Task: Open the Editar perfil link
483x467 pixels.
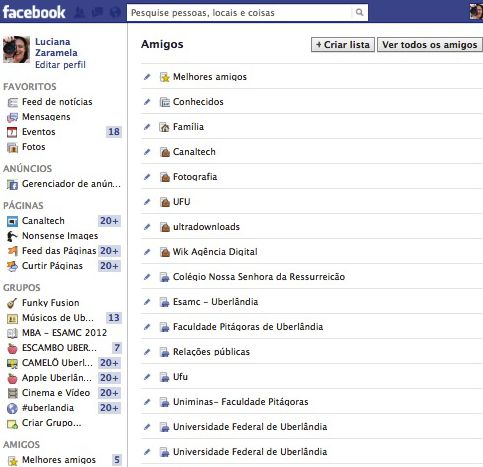Action: [60, 65]
